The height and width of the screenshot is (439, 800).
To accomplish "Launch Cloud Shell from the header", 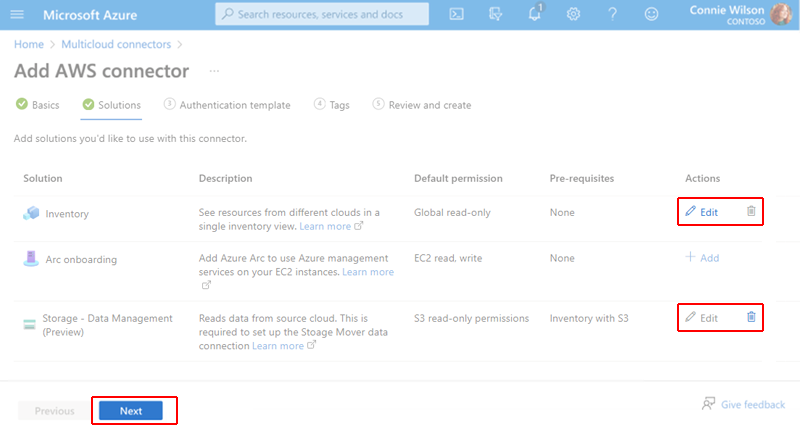I will [457, 14].
